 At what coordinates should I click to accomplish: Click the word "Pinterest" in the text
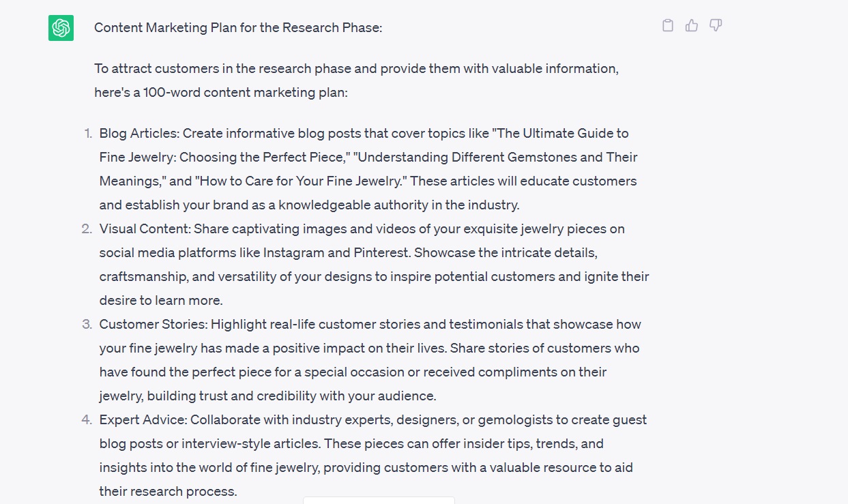[381, 253]
